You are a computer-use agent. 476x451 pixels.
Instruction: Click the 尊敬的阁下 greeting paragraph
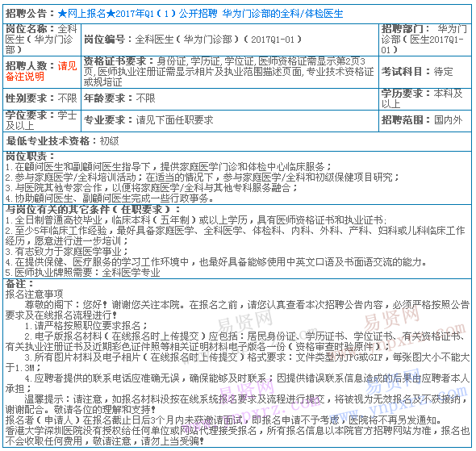coord(237,310)
